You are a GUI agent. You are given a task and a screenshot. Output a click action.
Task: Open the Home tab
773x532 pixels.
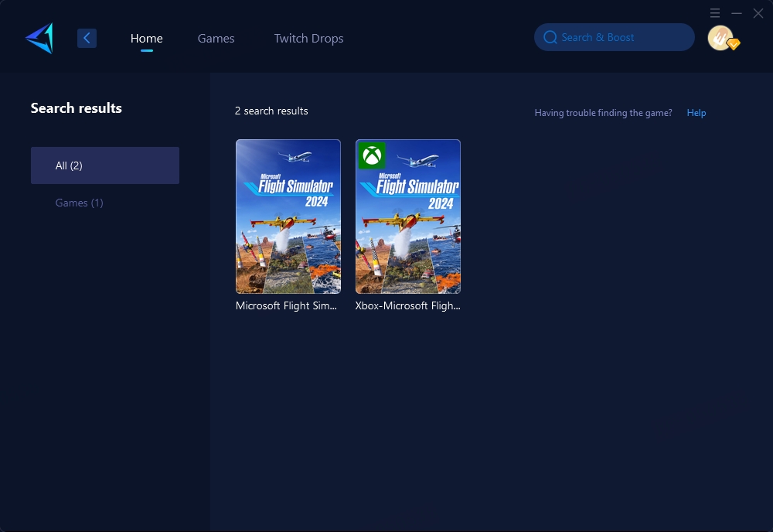click(146, 39)
